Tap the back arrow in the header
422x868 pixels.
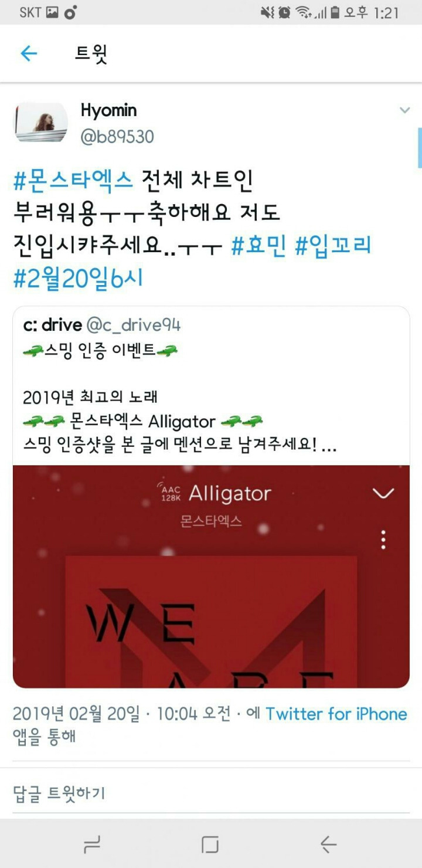pyautogui.click(x=29, y=54)
